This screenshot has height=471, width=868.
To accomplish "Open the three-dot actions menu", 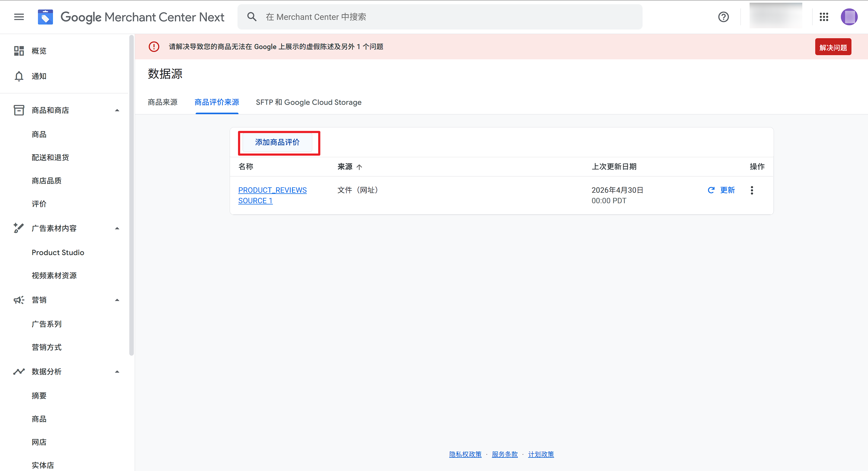I will point(752,190).
